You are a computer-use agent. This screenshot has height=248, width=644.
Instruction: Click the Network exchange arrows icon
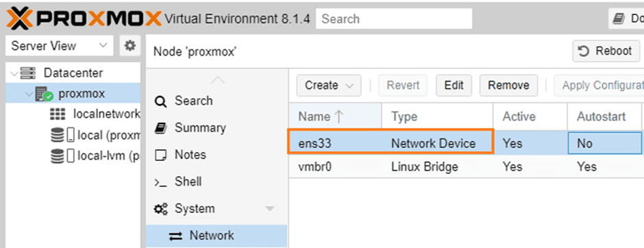tap(176, 236)
